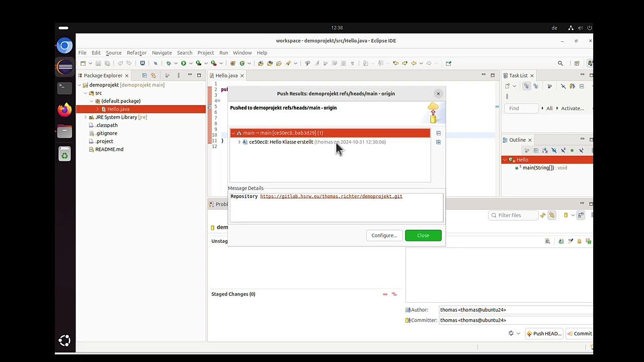Click Activate... in Task List
The height and width of the screenshot is (362, 644).
(572, 108)
